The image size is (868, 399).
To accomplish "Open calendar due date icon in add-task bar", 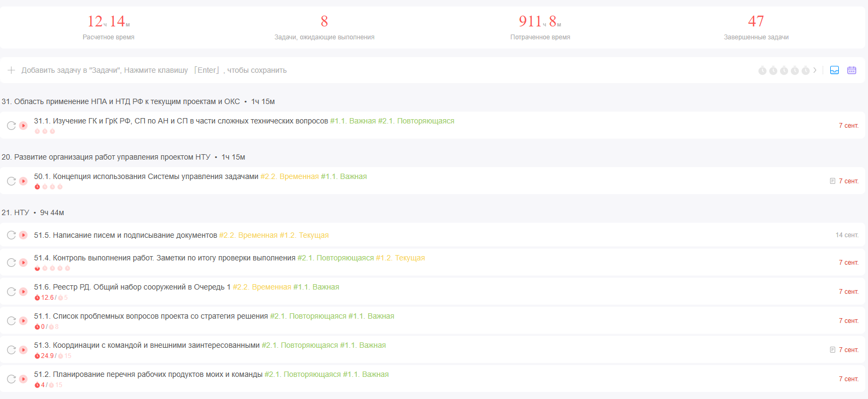I will tap(852, 70).
